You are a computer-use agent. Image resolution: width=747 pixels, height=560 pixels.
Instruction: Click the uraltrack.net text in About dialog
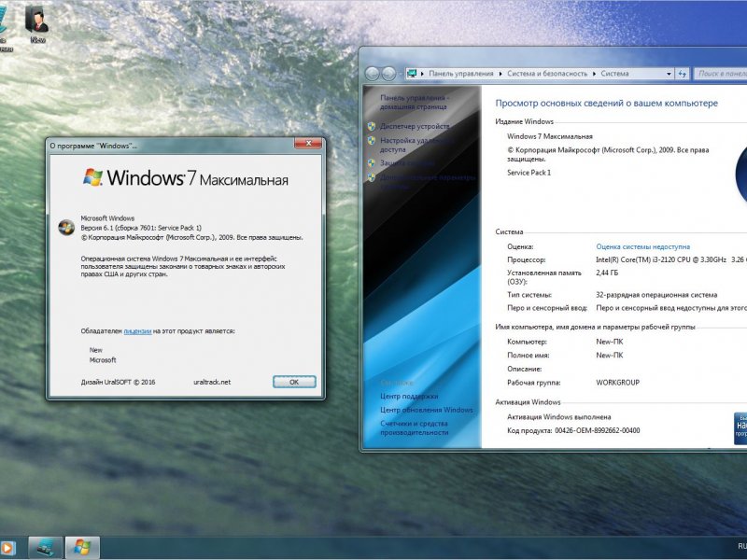coord(212,382)
